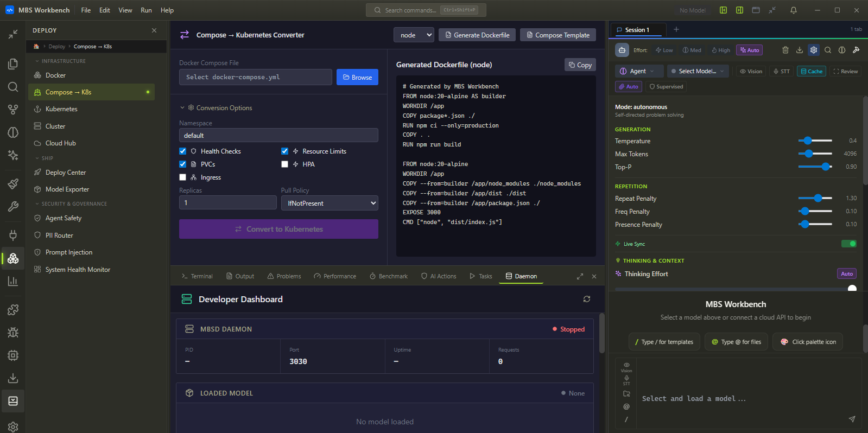Uncheck the Health Checks checkbox

(x=183, y=151)
